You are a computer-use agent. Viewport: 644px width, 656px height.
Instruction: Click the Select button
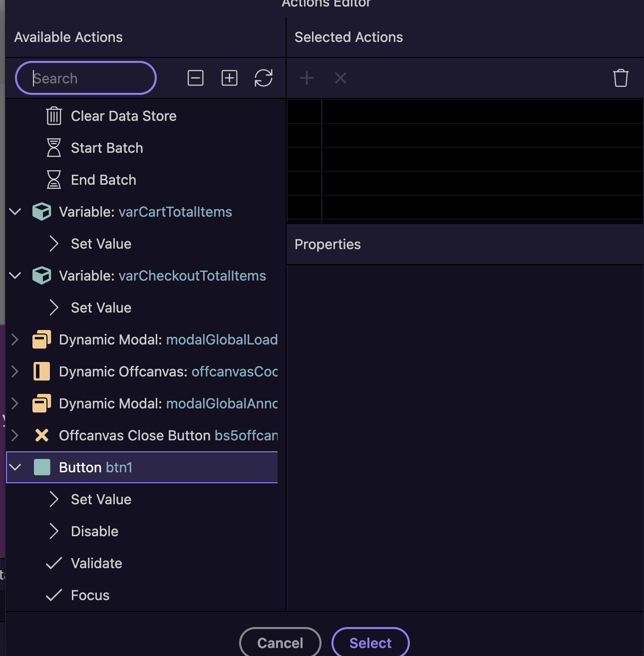pos(370,643)
